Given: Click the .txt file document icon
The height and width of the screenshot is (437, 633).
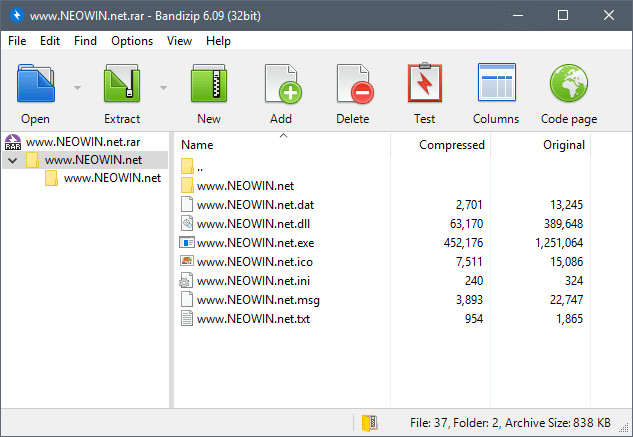Looking at the screenshot, I should pos(187,318).
